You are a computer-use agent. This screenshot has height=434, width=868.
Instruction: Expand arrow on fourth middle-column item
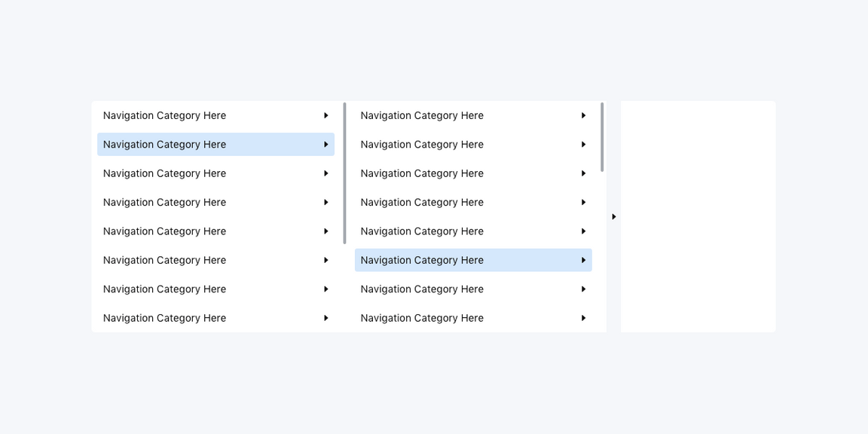(x=583, y=203)
